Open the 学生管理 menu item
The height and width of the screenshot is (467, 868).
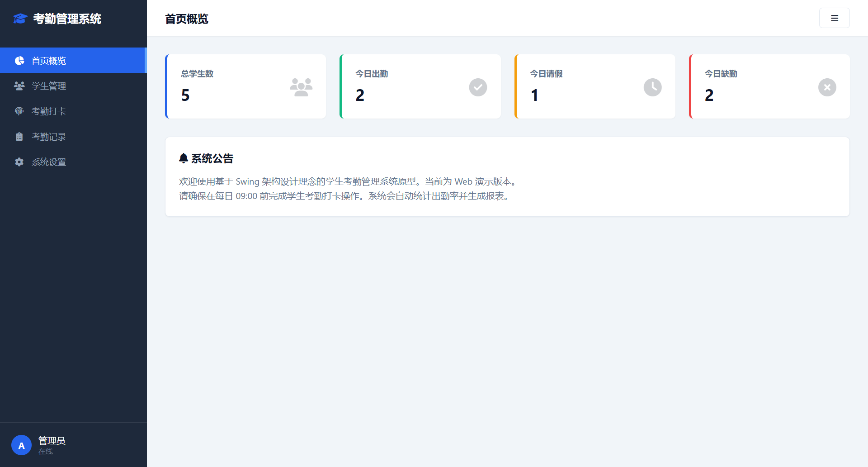pos(49,86)
